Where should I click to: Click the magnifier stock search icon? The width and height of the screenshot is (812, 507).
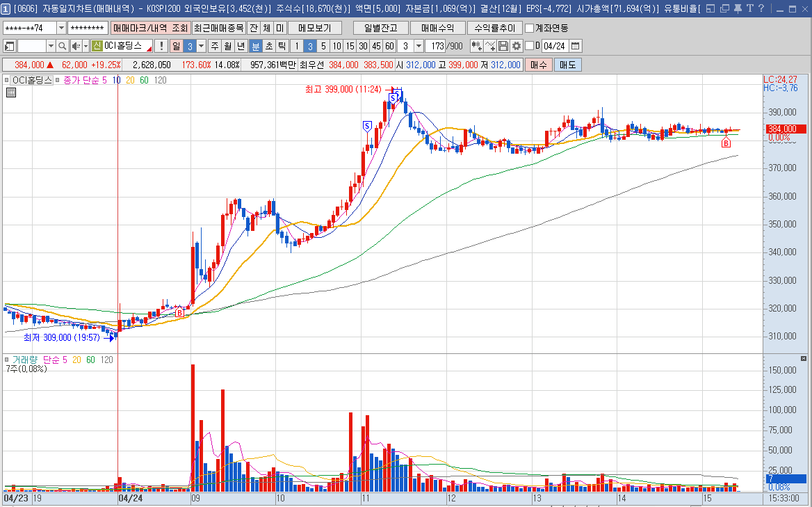[62, 46]
